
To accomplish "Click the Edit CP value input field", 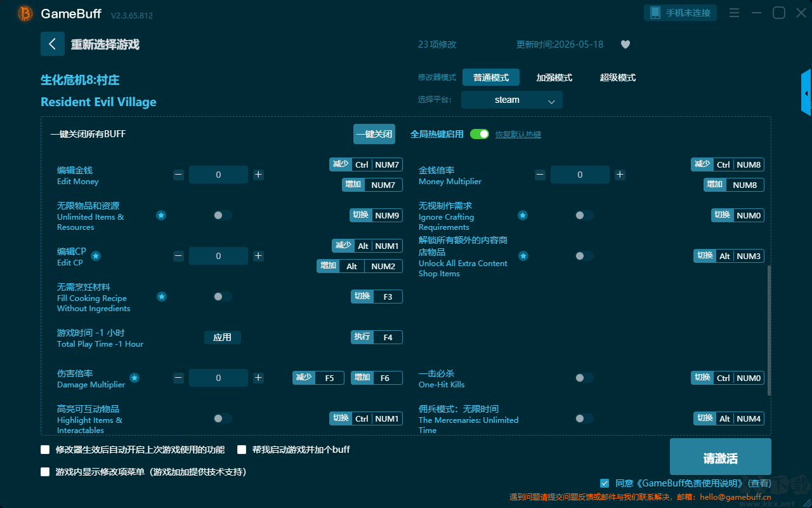I will click(x=218, y=256).
